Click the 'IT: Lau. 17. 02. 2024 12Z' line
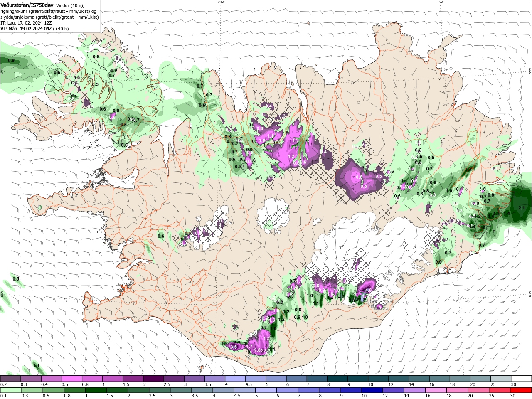Viewport: 532px width, 399px height. 27,23
